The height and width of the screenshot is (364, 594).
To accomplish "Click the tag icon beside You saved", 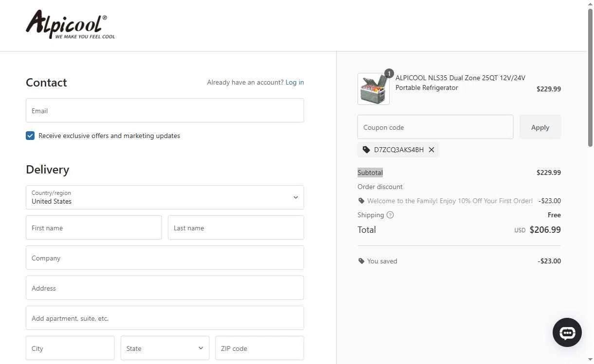I will (361, 261).
